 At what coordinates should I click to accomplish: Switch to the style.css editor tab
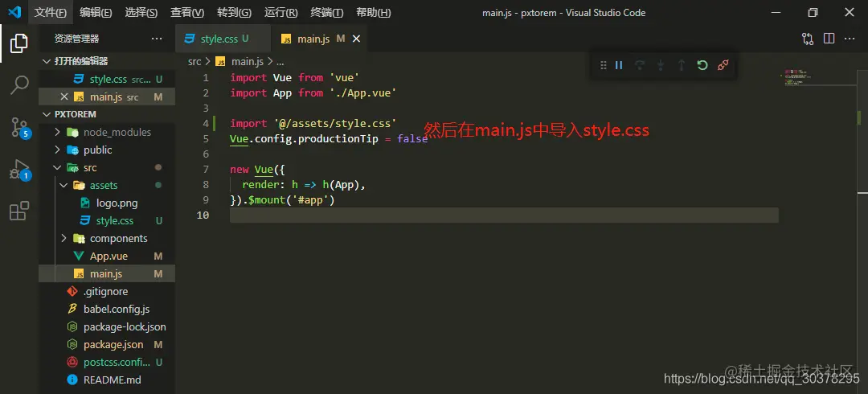pos(223,39)
